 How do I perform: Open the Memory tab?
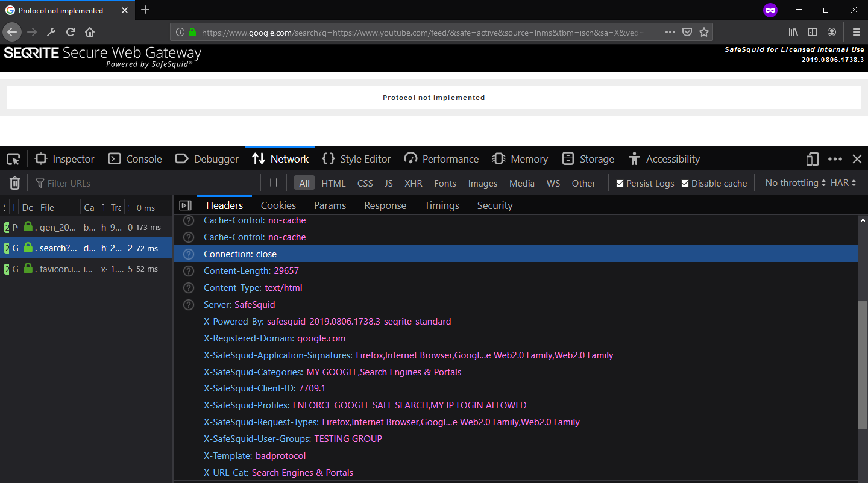(520, 159)
